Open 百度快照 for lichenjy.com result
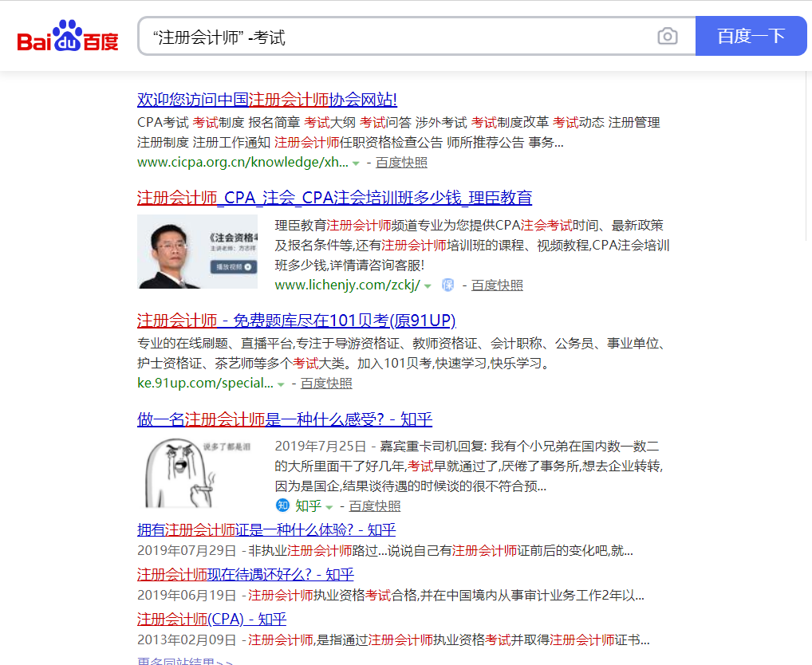 (497, 285)
